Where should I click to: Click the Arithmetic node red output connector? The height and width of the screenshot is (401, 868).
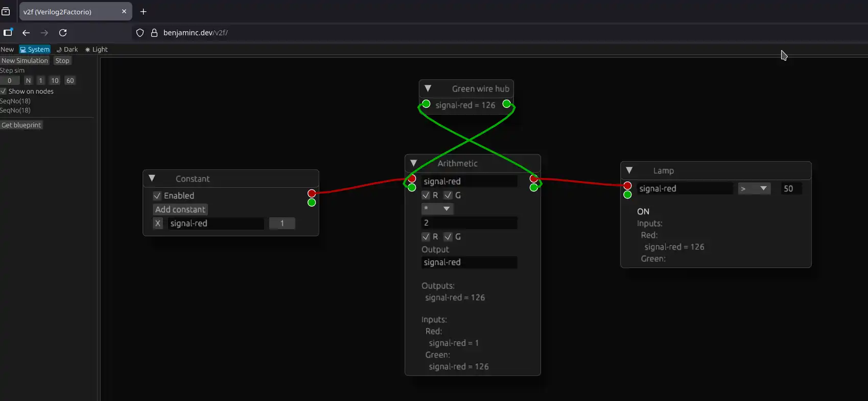(533, 179)
